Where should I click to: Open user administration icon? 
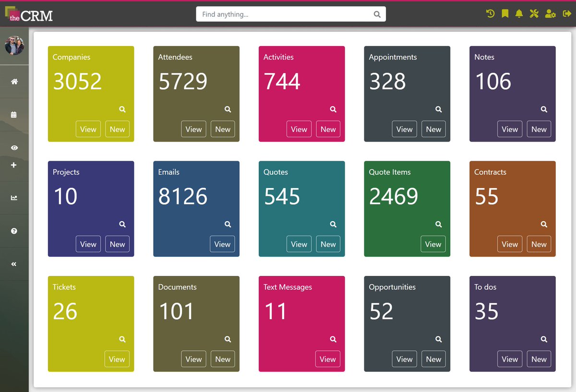pyautogui.click(x=550, y=13)
